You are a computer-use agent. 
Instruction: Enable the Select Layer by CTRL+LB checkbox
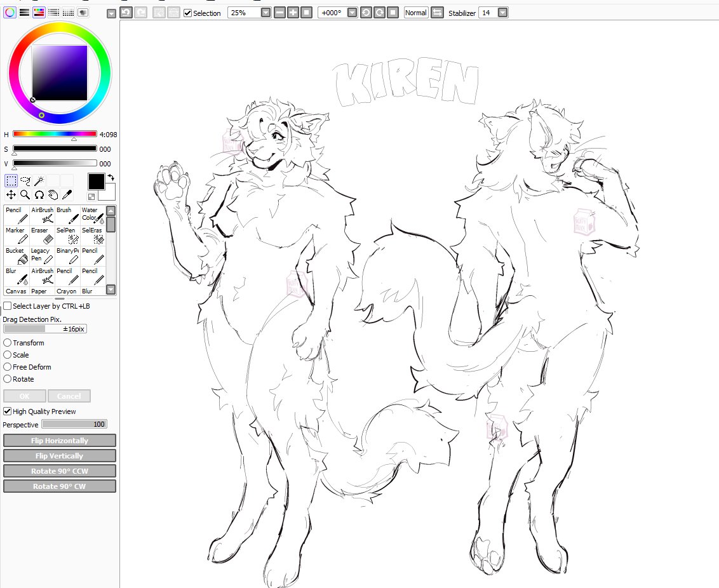pos(7,305)
